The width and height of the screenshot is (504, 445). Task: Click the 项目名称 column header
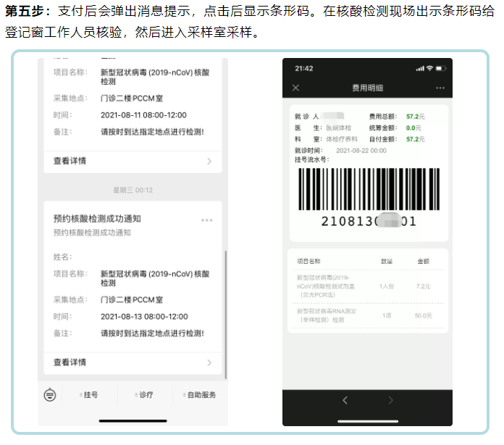[308, 261]
